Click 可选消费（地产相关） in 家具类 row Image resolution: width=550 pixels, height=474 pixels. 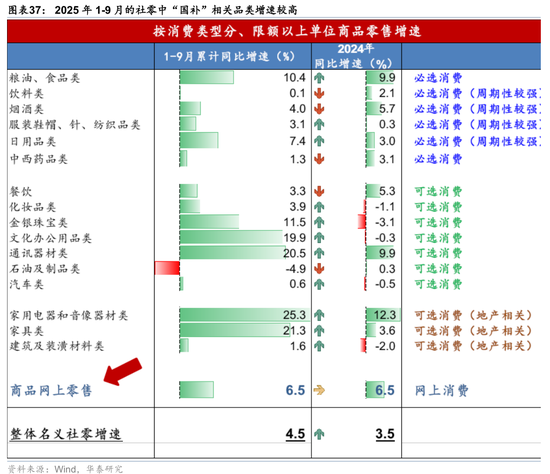tap(473, 331)
